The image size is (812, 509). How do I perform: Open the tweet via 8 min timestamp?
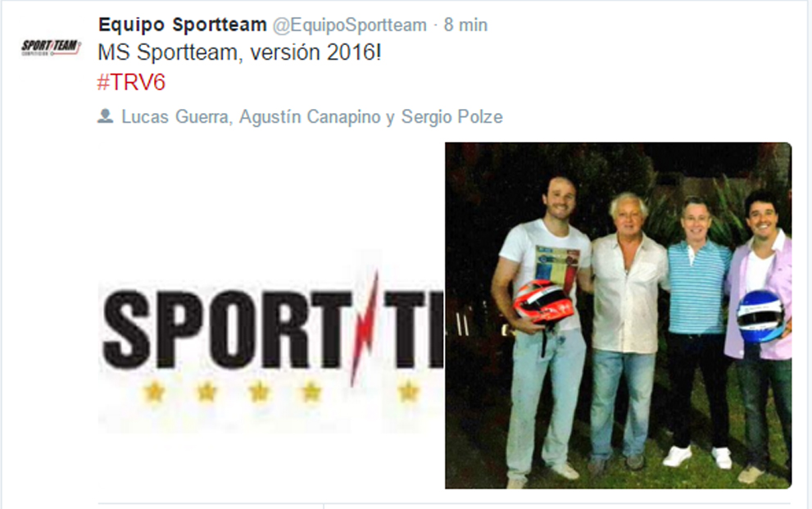(x=465, y=25)
